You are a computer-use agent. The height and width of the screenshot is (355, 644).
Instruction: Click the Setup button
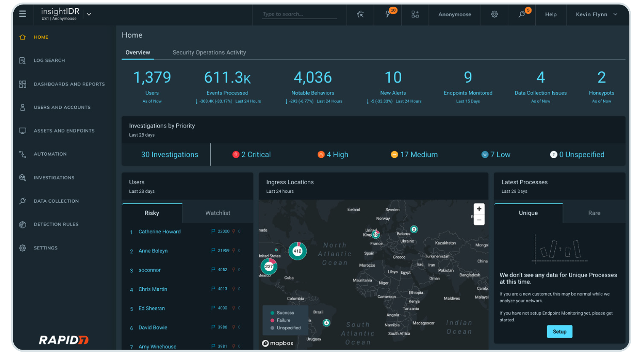pyautogui.click(x=559, y=331)
